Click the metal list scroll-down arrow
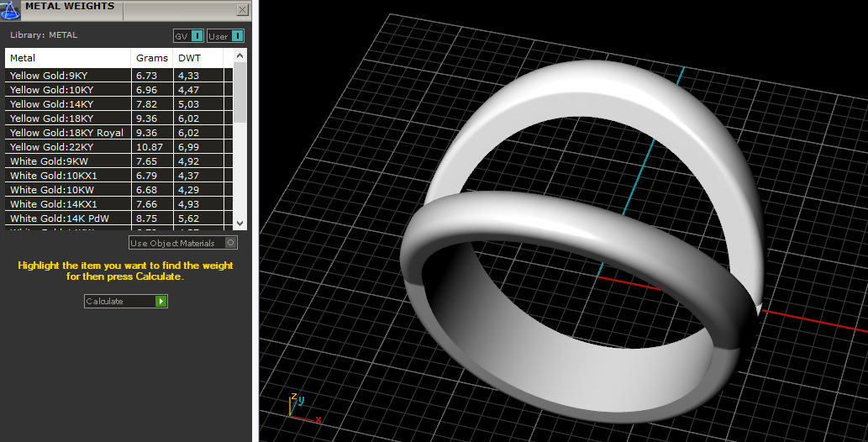This screenshot has height=442, width=868. pos(239,224)
